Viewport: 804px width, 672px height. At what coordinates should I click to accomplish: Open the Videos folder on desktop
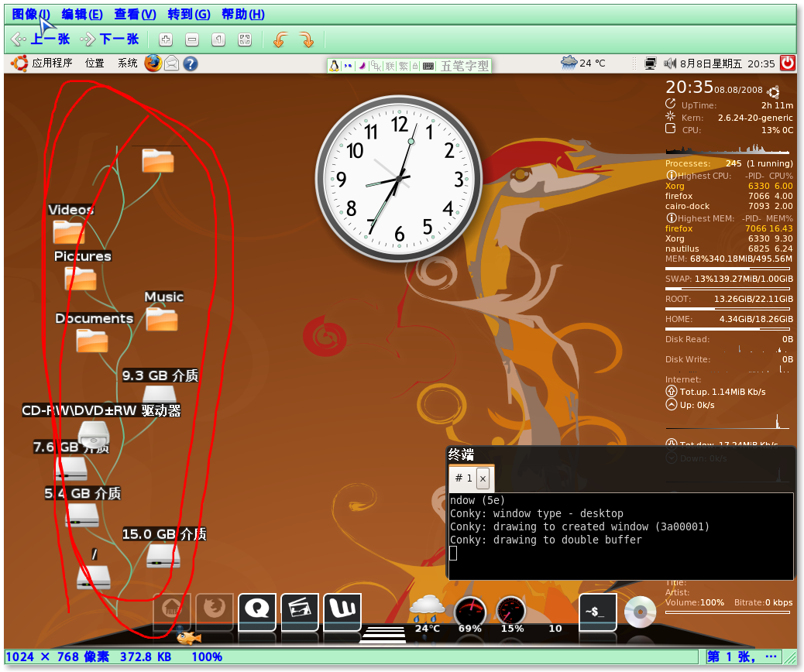[x=69, y=231]
